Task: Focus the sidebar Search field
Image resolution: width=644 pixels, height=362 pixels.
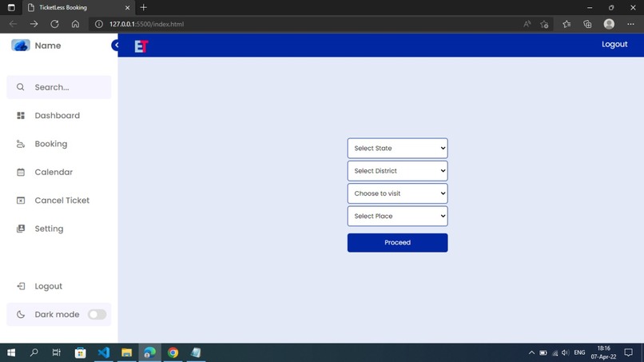Action: [59, 87]
